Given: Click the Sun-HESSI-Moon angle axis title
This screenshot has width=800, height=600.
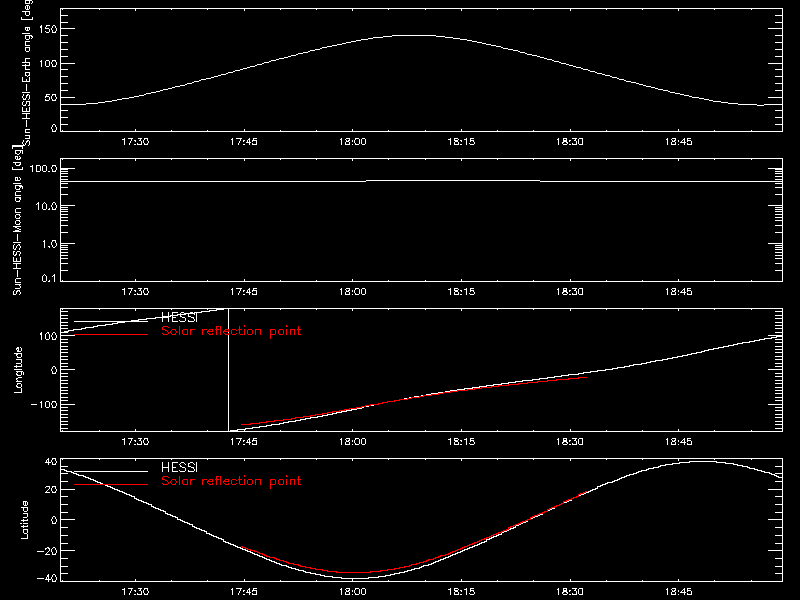Looking at the screenshot, I should click(17, 220).
